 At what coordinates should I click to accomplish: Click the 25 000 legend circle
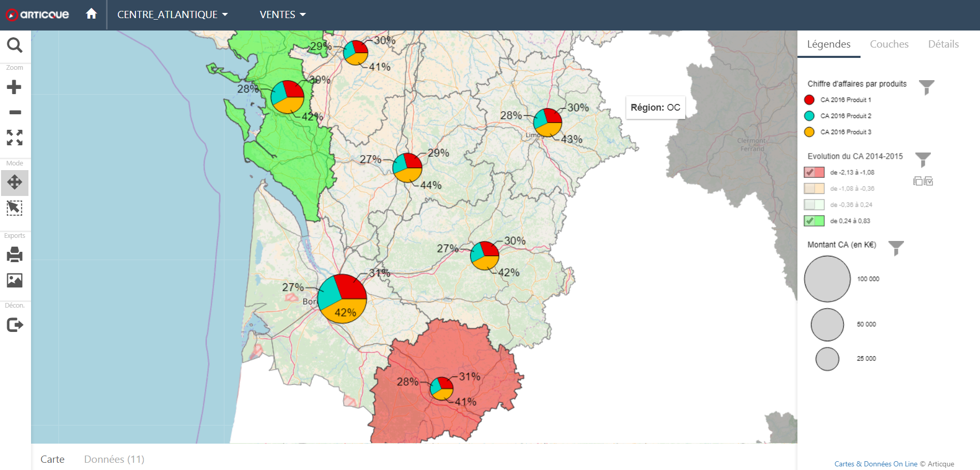coord(827,359)
